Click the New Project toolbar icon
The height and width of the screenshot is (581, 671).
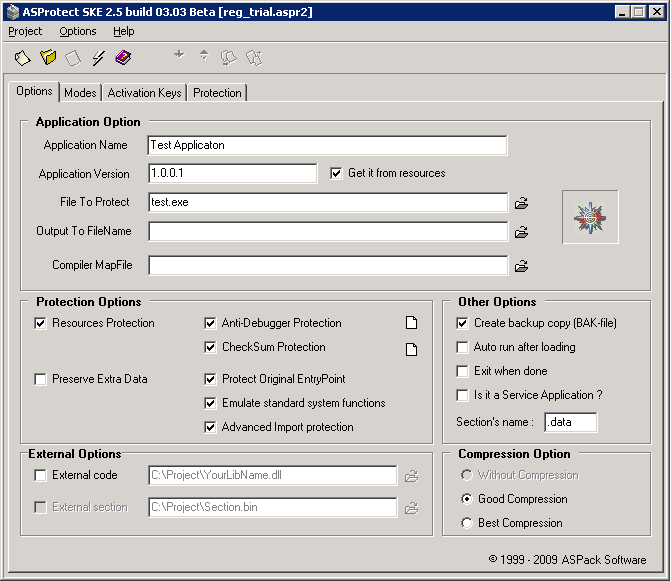[23, 57]
